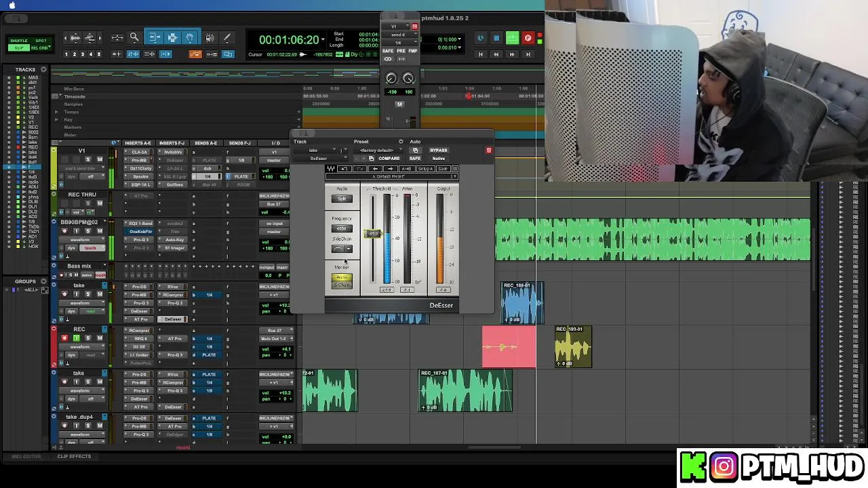
Task: Solo the BB90BPM@02 track
Action: pyautogui.click(x=87, y=231)
